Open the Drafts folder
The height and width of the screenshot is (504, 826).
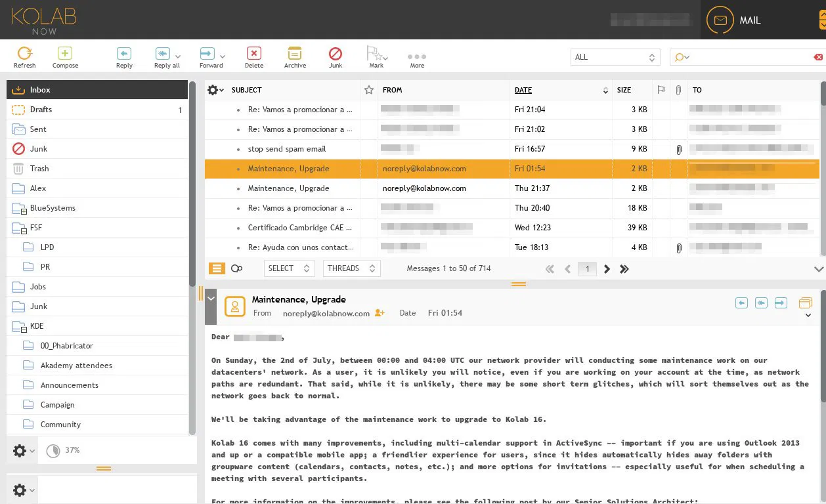tap(97, 110)
